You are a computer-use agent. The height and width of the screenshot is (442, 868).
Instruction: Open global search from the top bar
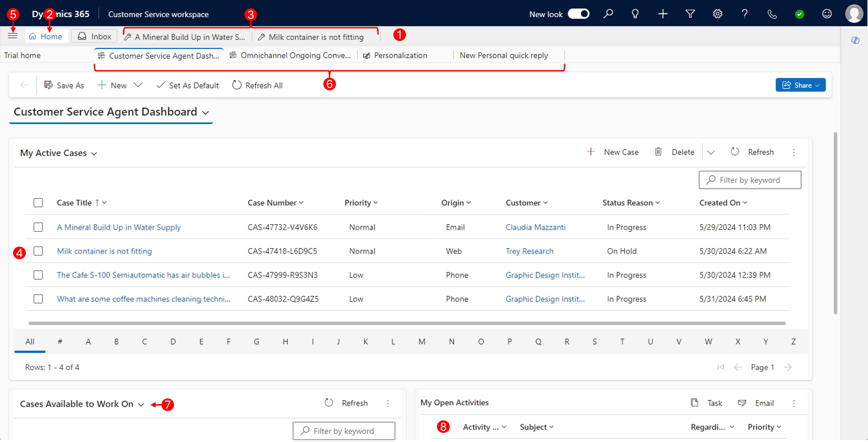tap(609, 14)
